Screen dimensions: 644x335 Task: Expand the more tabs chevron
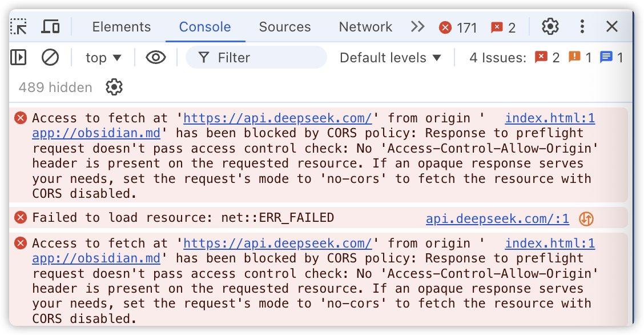pyautogui.click(x=417, y=27)
